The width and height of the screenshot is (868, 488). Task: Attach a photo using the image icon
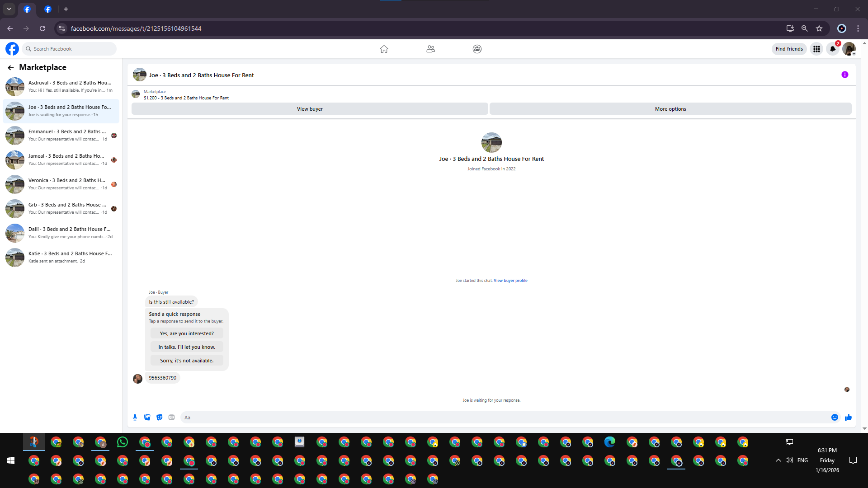[147, 418]
